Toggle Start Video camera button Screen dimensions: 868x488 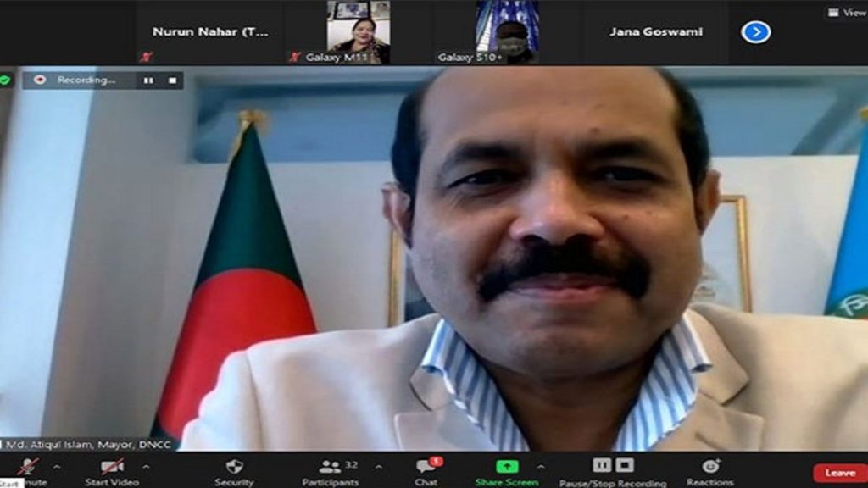pyautogui.click(x=112, y=467)
